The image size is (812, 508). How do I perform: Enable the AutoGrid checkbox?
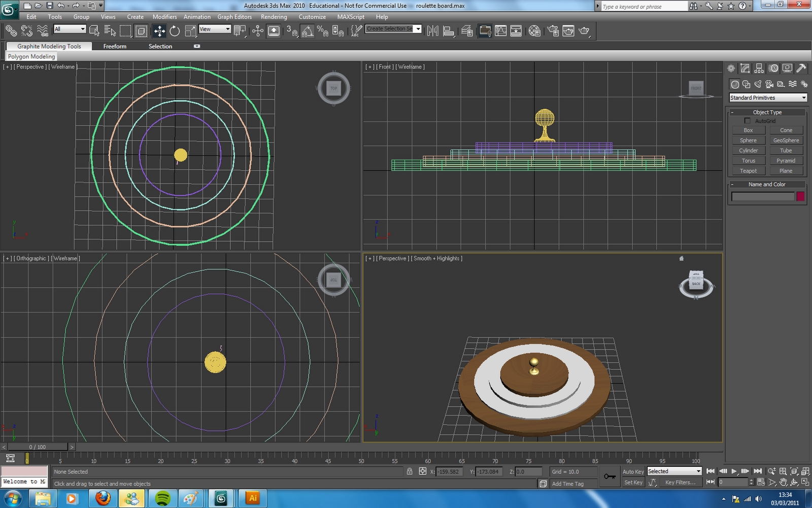(747, 121)
